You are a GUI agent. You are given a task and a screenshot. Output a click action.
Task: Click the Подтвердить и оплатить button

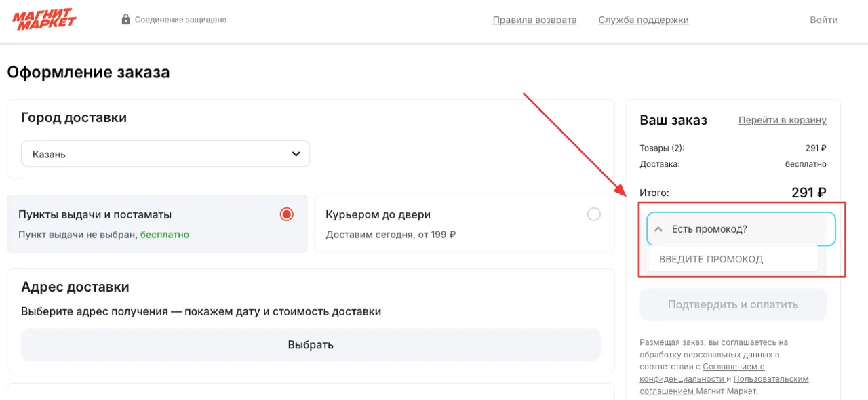733,304
